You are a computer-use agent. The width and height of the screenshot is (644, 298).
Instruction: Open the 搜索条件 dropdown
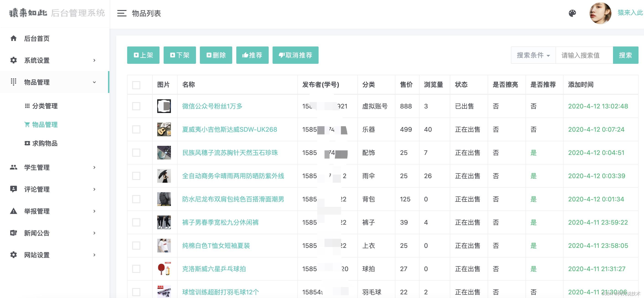(x=533, y=55)
